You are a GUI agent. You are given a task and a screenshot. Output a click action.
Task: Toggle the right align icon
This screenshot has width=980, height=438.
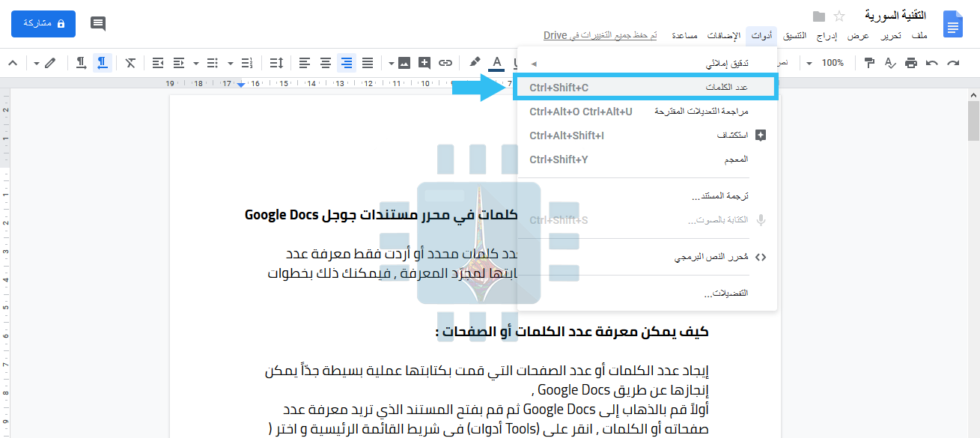(346, 63)
